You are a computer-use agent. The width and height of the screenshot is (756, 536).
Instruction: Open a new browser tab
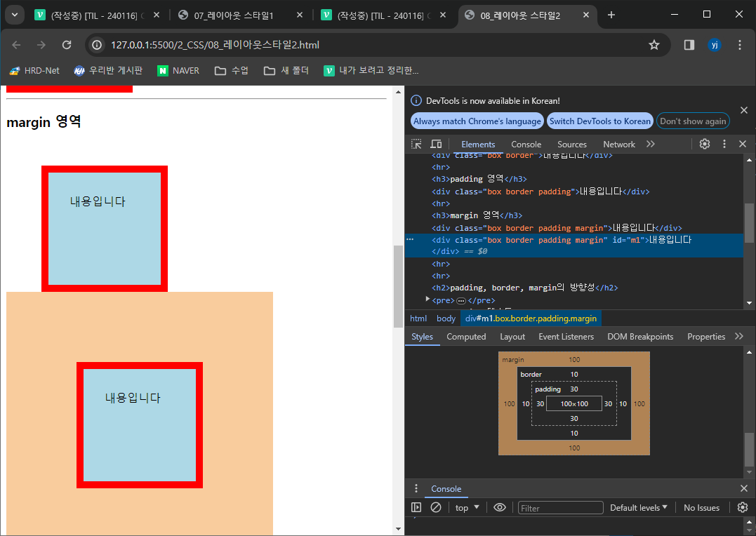(611, 15)
